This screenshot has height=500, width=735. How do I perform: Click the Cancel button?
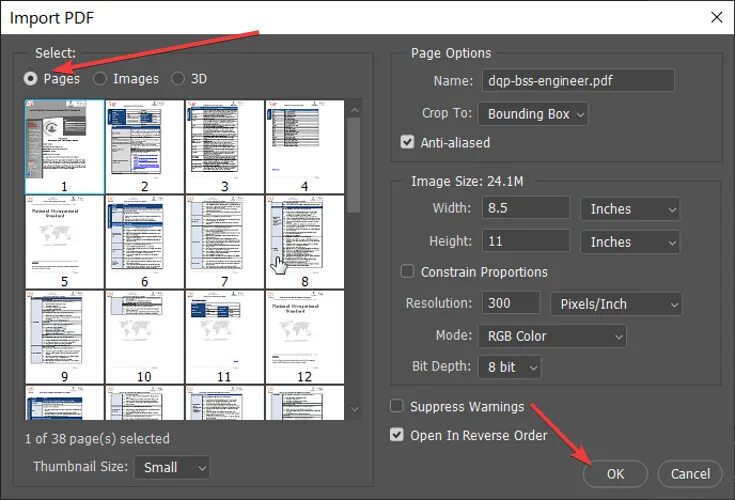(690, 474)
